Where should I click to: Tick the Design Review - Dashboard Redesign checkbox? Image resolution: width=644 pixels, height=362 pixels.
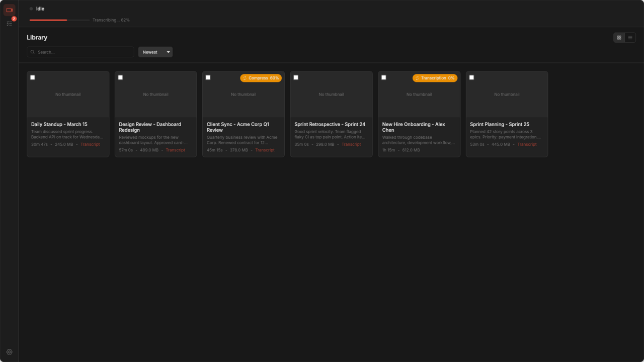pos(120,77)
